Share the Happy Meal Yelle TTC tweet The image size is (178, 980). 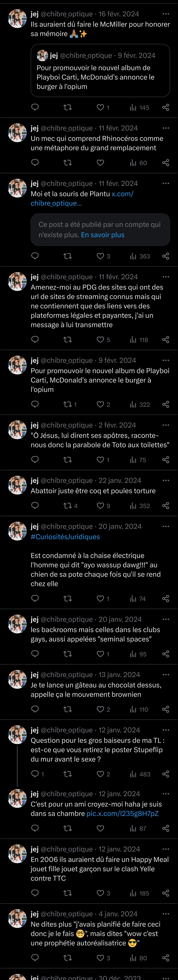point(165,893)
